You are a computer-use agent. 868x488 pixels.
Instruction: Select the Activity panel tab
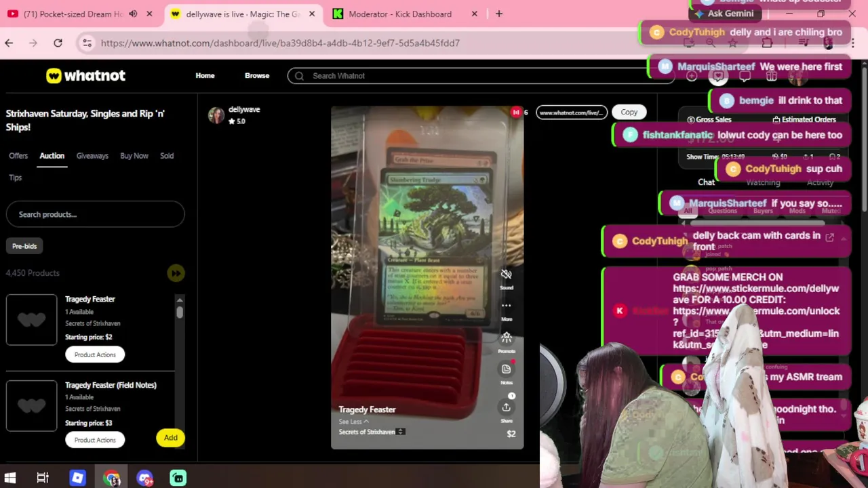click(820, 182)
